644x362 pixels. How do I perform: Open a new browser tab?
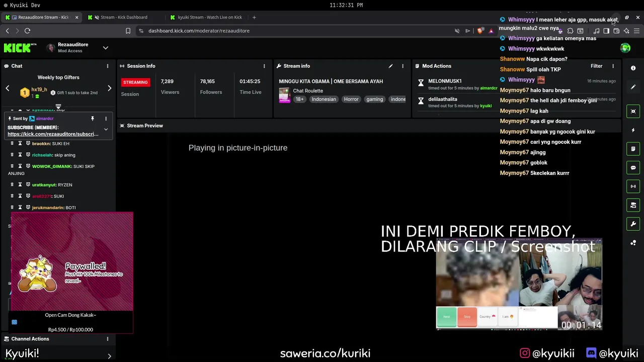(x=254, y=17)
